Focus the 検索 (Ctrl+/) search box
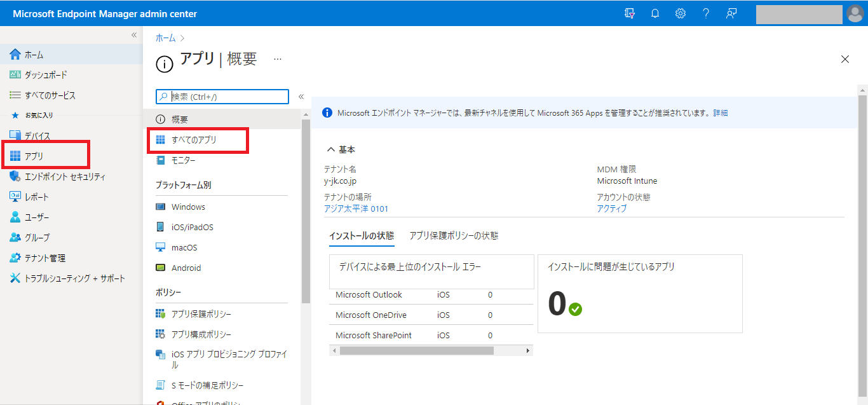This screenshot has height=405, width=868. [222, 97]
